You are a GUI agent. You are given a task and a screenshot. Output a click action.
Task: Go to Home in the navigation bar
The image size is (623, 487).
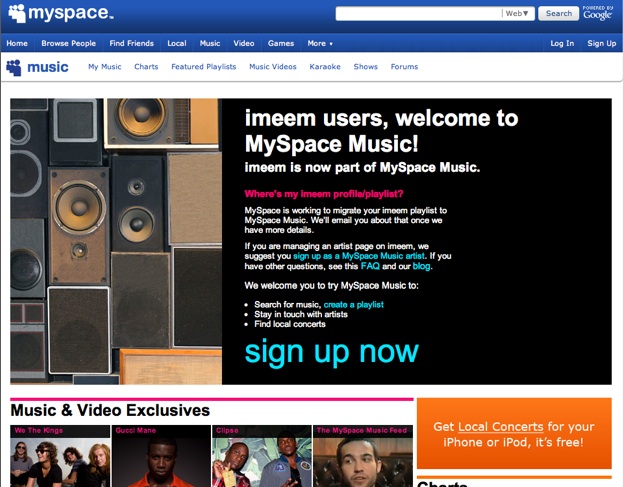(x=17, y=43)
